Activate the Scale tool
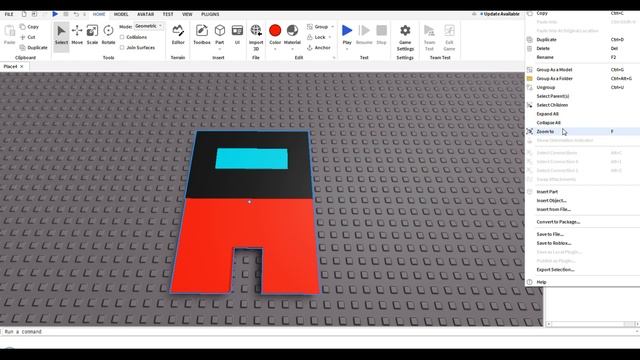The height and width of the screenshot is (360, 640). (92, 34)
